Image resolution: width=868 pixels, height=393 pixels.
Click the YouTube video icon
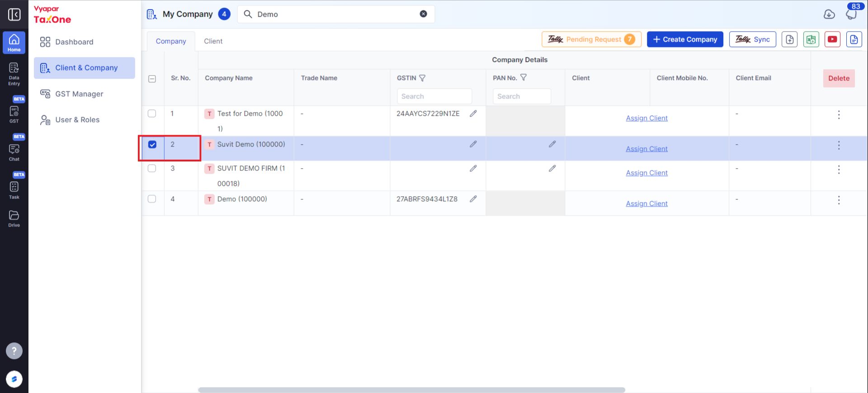(832, 39)
